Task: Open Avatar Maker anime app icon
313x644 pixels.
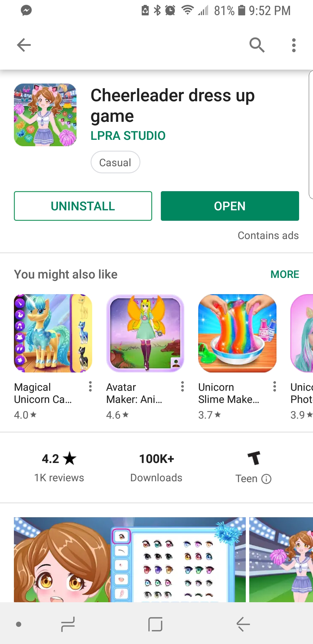Action: (145, 333)
